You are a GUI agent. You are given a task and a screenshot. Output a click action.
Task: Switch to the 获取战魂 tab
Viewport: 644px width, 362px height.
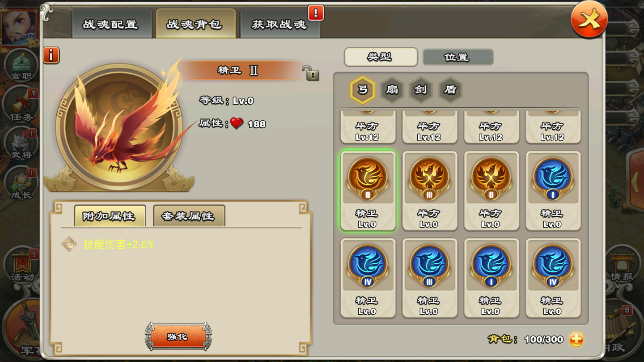(x=280, y=23)
